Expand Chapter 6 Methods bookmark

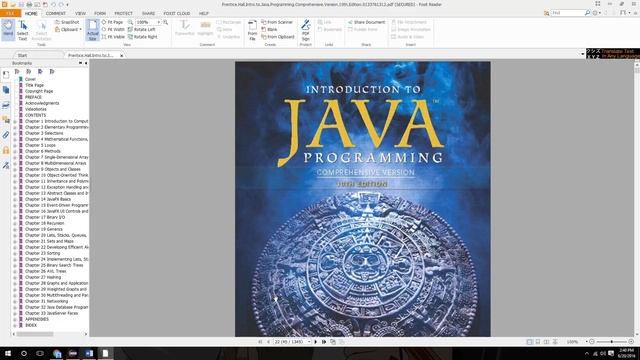click(15, 151)
